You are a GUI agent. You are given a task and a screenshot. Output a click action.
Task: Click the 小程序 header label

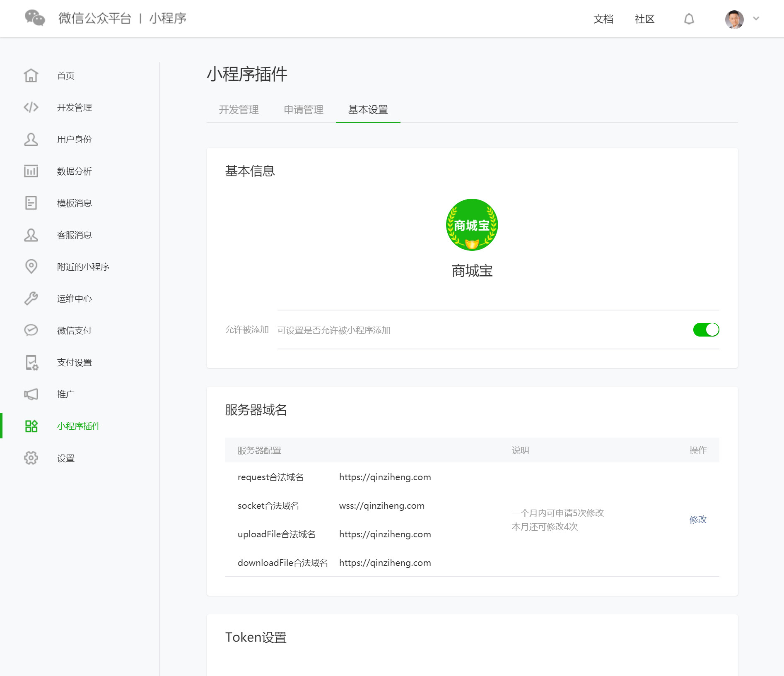pyautogui.click(x=168, y=19)
